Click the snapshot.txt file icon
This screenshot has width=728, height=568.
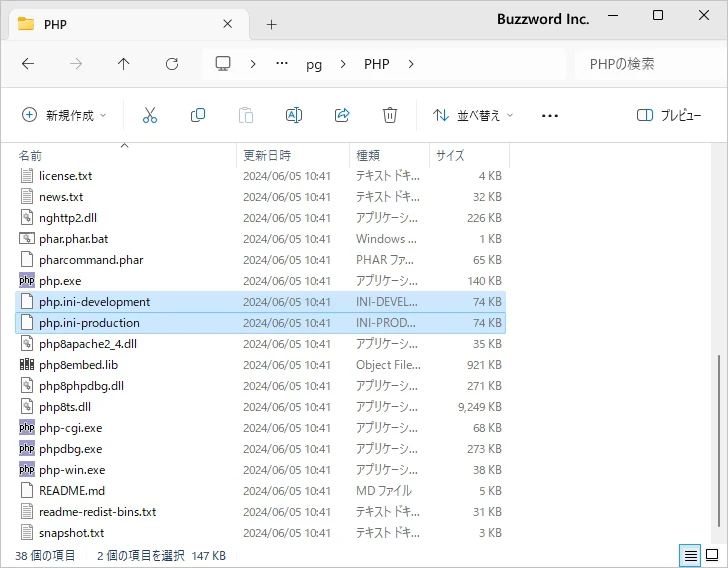pyautogui.click(x=27, y=533)
